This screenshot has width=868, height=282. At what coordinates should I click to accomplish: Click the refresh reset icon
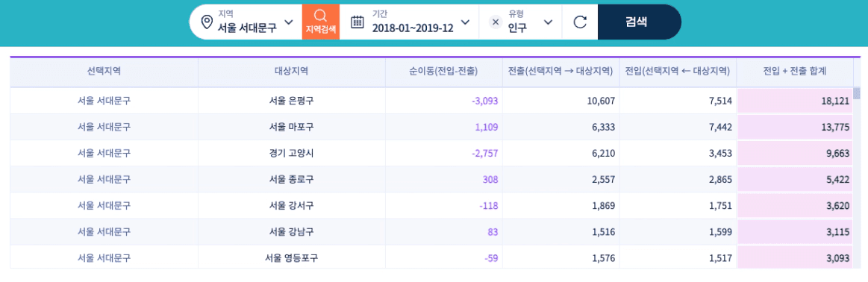[580, 22]
